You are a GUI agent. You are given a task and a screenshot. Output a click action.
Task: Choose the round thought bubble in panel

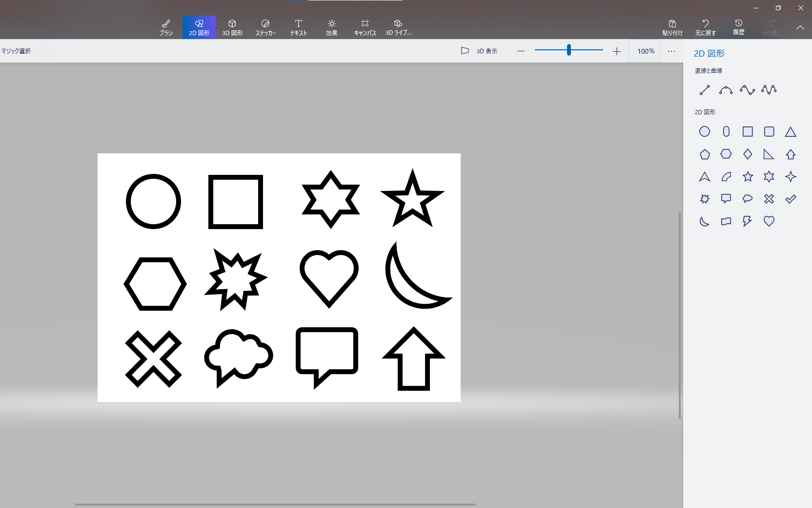coord(748,199)
